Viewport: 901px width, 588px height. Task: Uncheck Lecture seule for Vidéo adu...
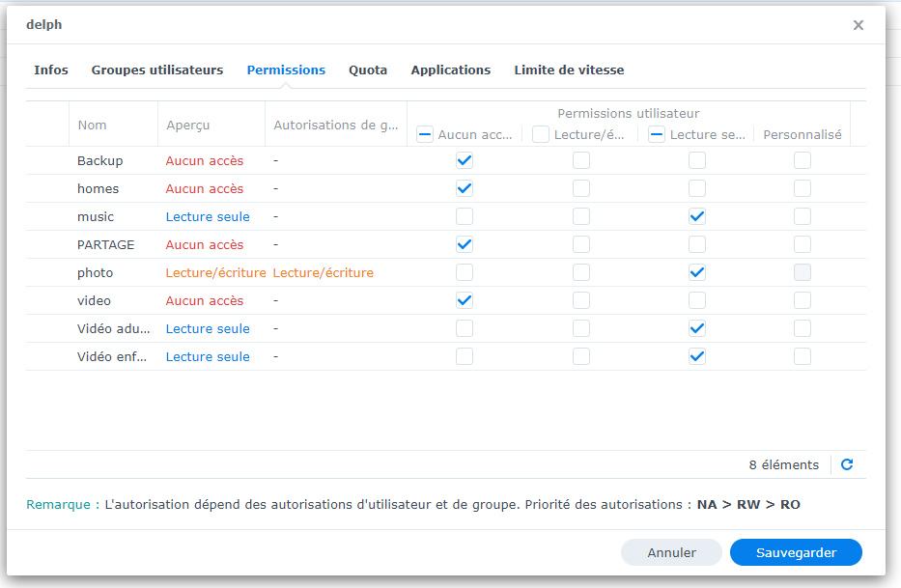coord(697,329)
